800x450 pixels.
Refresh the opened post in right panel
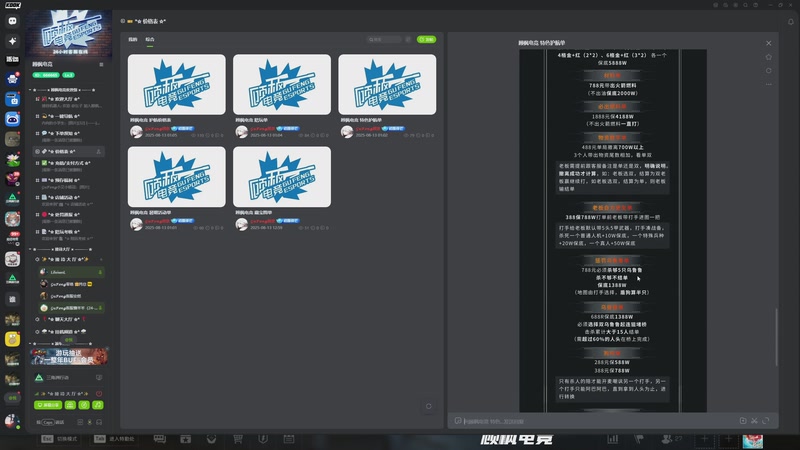click(x=768, y=71)
